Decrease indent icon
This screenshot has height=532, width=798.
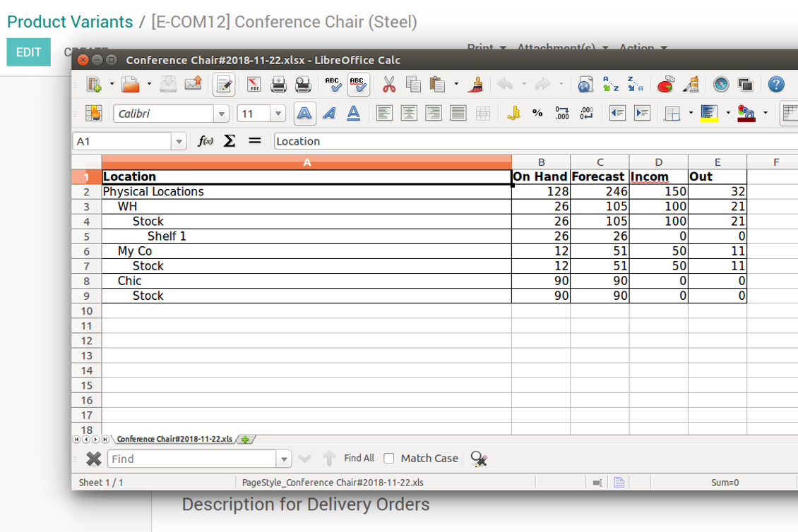coord(617,113)
